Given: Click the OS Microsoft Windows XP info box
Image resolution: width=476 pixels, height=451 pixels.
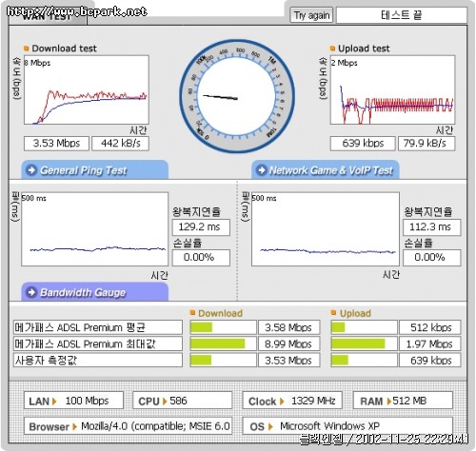Looking at the screenshot, I should (347, 426).
